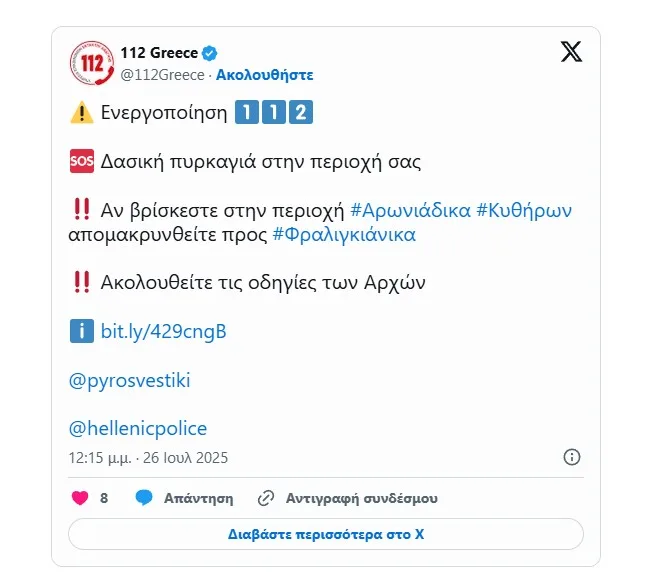Open the #Κυθήρων hashtag
The image size is (664, 583).
[524, 210]
